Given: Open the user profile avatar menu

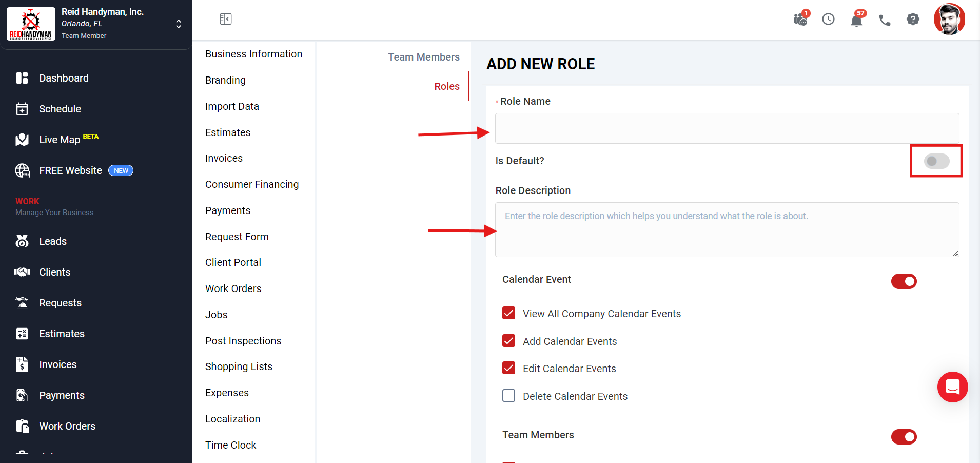Looking at the screenshot, I should point(949,20).
